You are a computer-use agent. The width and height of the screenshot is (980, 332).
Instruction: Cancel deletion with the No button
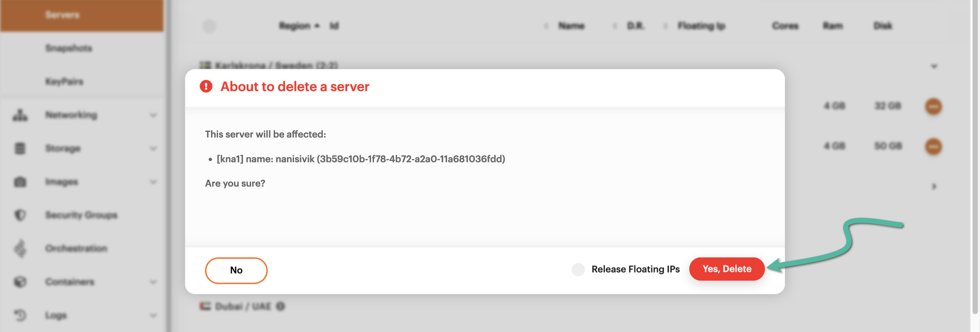tap(236, 270)
